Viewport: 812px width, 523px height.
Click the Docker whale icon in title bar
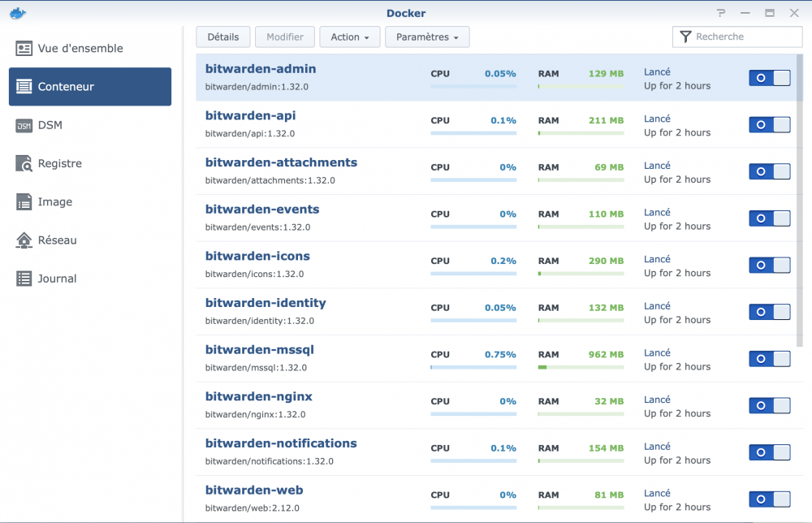tap(18, 12)
